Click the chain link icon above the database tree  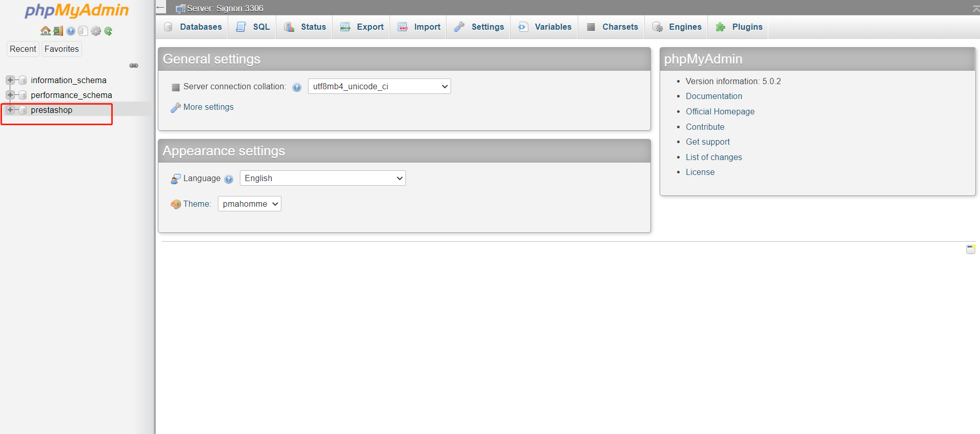[134, 66]
